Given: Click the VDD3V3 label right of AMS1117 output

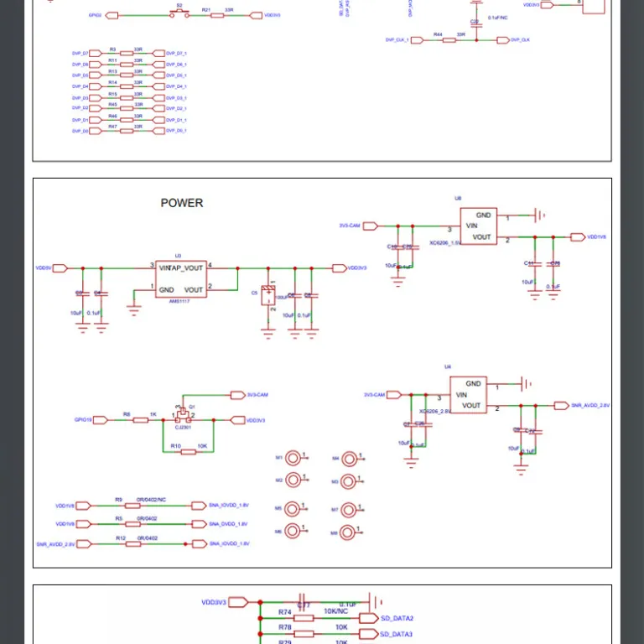Looking at the screenshot, I should tap(357, 268).
